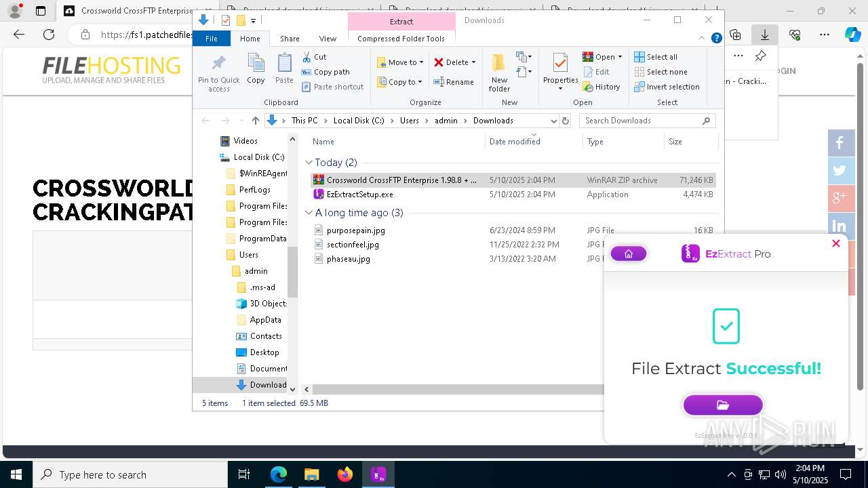Click Select none
The height and width of the screenshot is (488, 868).
660,72
